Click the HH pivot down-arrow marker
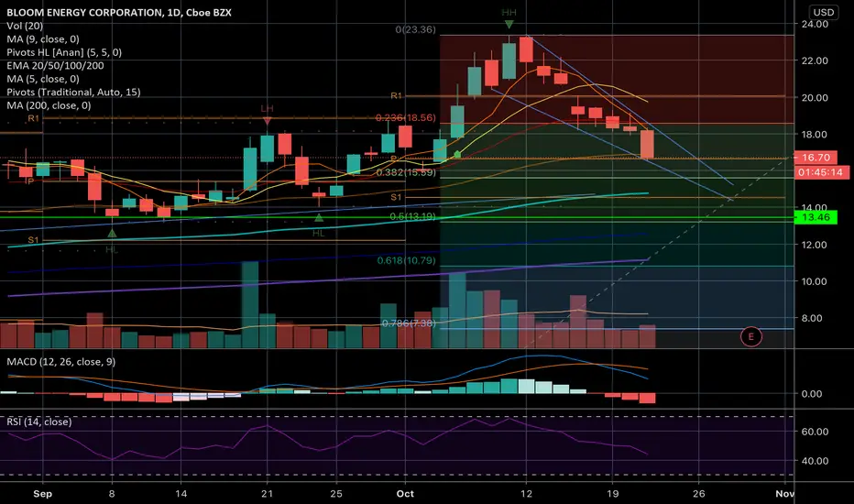Viewport: 854px width, 504px height. (509, 24)
